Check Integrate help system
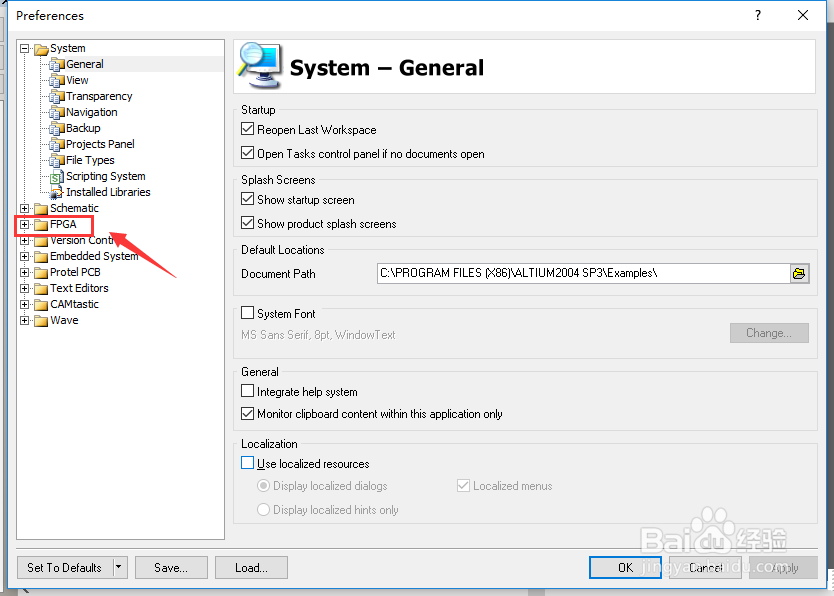The height and width of the screenshot is (596, 834). pos(247,391)
